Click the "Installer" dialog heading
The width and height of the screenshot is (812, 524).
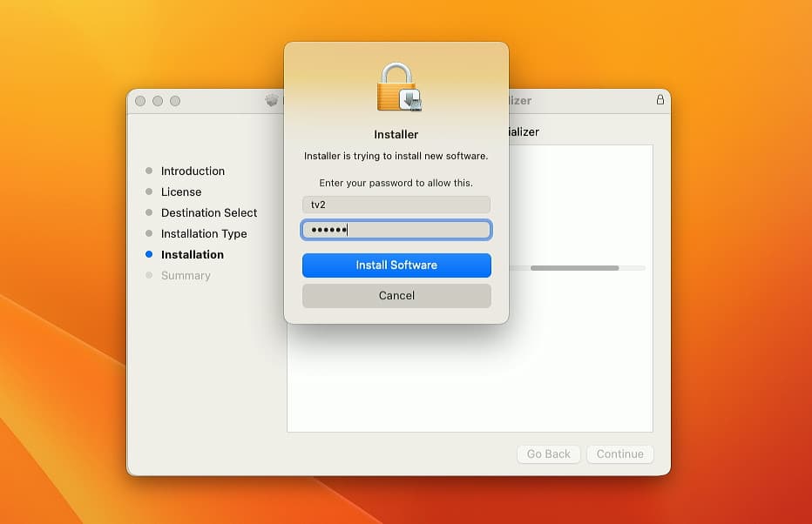pos(396,135)
